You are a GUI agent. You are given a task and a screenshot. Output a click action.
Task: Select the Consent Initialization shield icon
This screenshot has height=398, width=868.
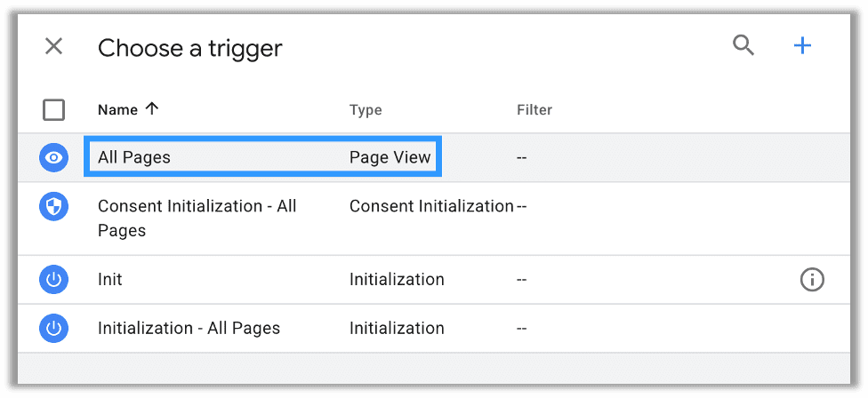(x=54, y=207)
